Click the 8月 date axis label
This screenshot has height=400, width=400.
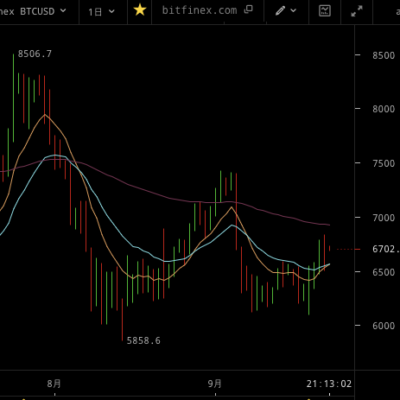point(54,384)
